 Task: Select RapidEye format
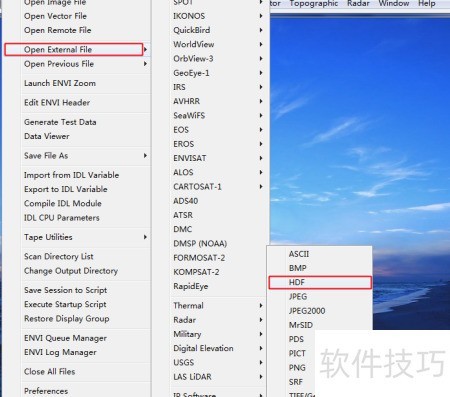(190, 286)
